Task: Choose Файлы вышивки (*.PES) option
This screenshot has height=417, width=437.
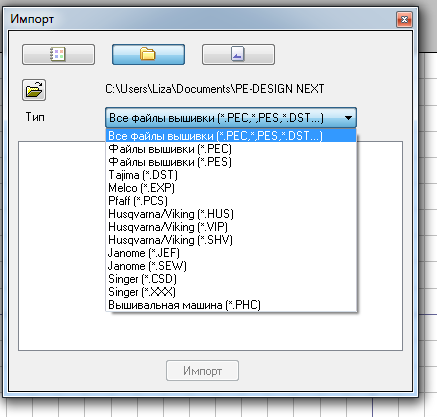Action: click(x=231, y=162)
